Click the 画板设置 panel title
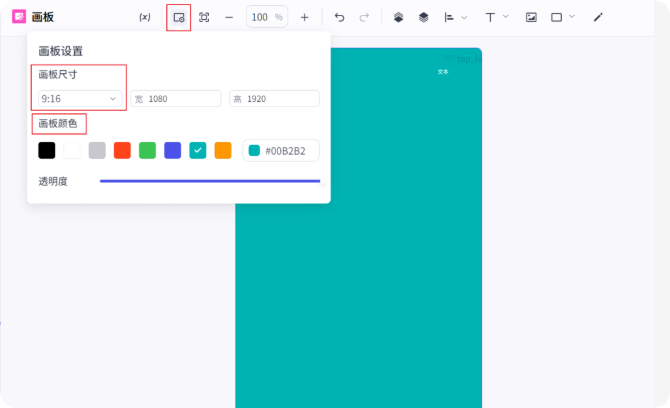Screen dimensions: 670x408 pyautogui.click(x=60, y=51)
